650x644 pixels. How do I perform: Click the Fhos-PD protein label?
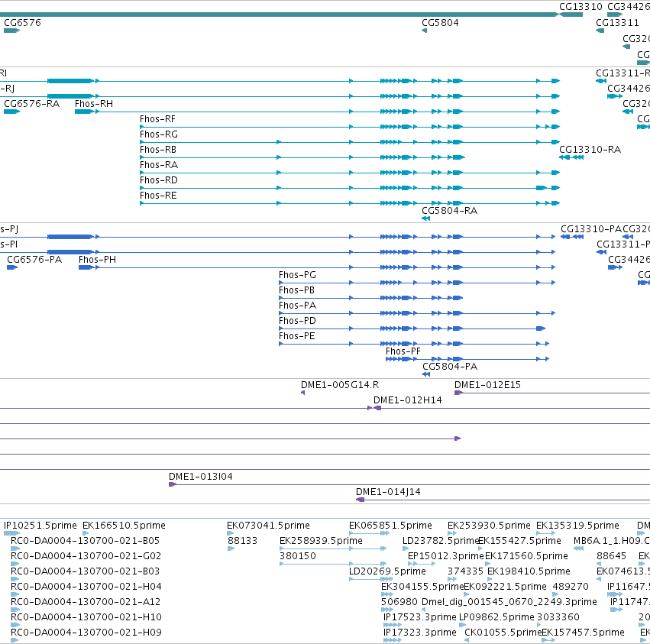[x=297, y=321]
